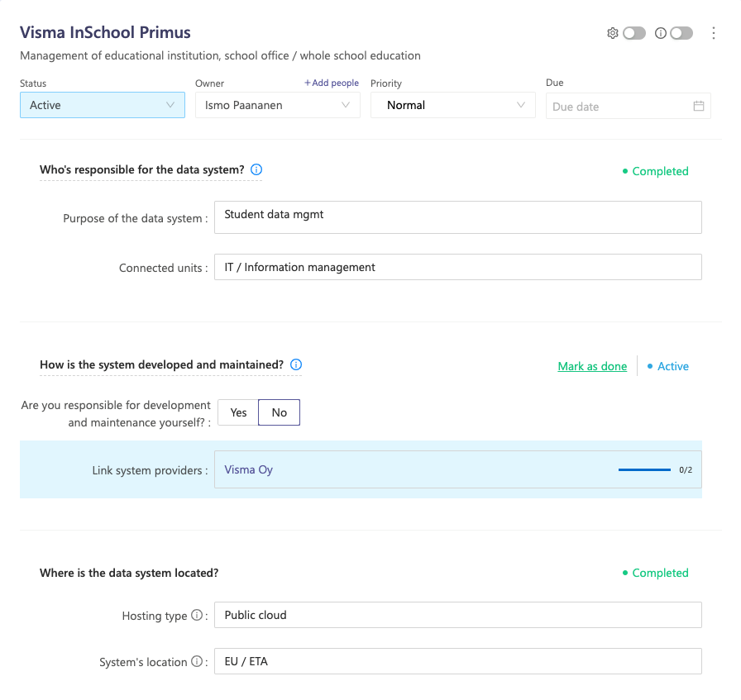Open the Due date calendar icon
The height and width of the screenshot is (700, 741).
(x=699, y=106)
